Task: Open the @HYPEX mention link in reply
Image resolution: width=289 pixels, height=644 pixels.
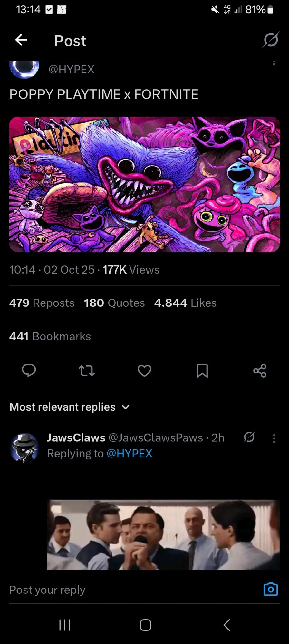Action: click(129, 453)
